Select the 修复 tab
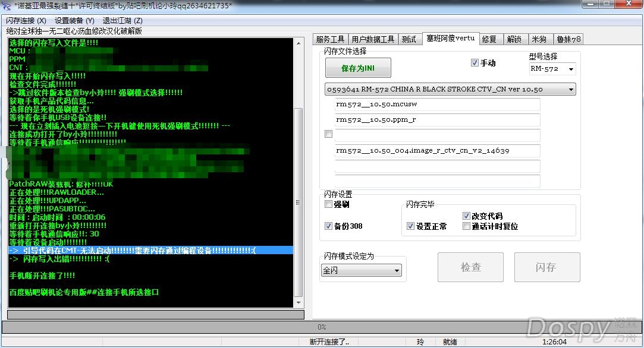Image resolution: width=644 pixels, height=348 pixels. click(489, 39)
